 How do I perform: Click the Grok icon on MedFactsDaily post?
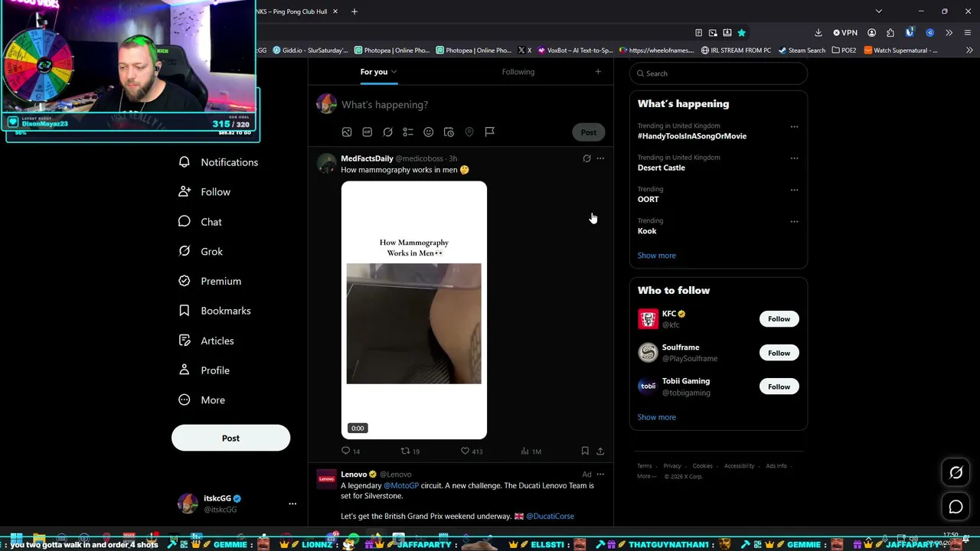click(x=586, y=158)
